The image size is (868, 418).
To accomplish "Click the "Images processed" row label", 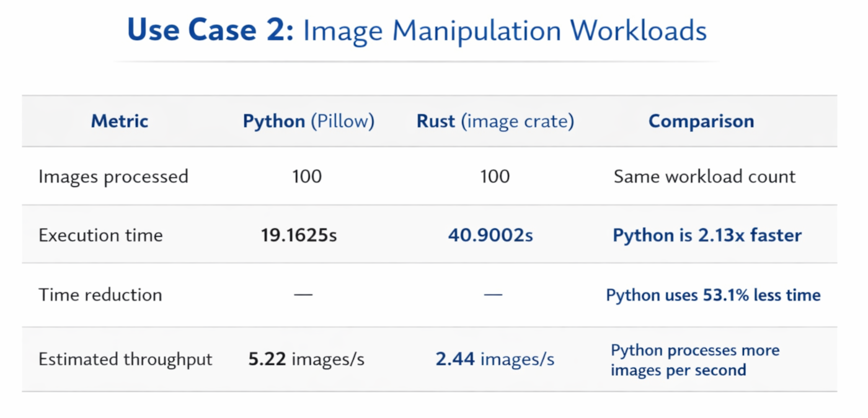I will pos(113,176).
